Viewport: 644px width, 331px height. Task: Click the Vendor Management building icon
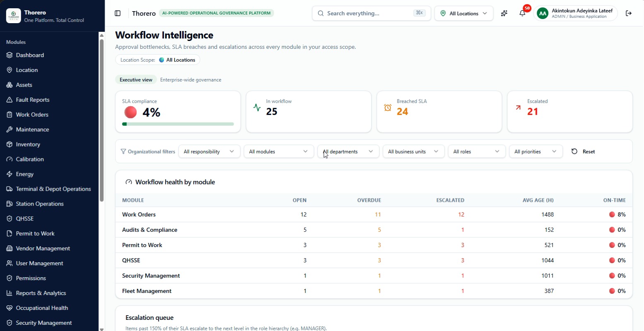click(x=10, y=249)
